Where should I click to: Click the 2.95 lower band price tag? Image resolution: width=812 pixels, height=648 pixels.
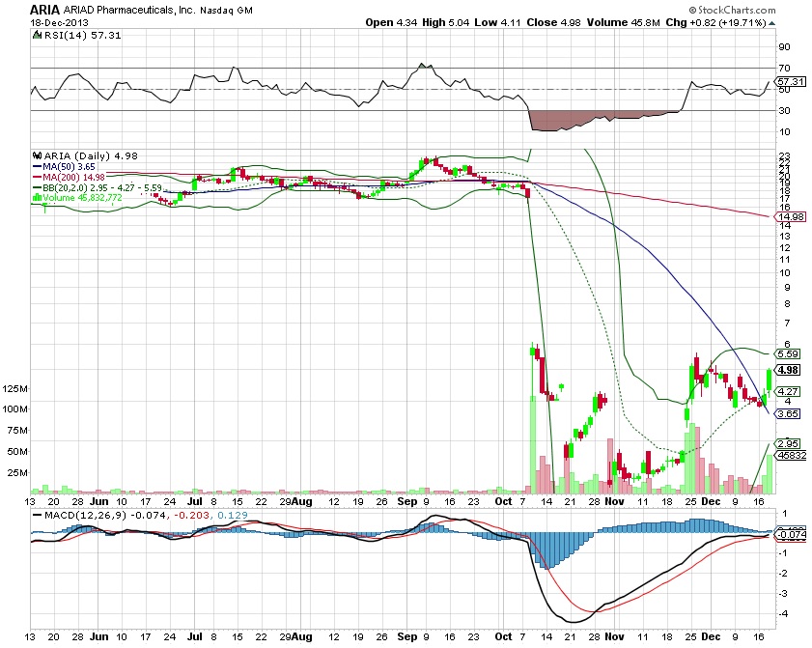click(788, 444)
